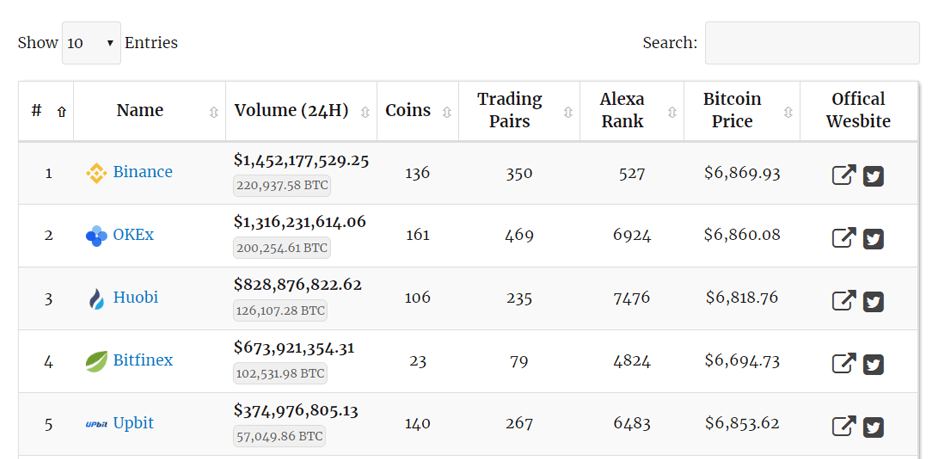Click Alexa rank 6924
The image size is (940, 459).
coord(632,235)
